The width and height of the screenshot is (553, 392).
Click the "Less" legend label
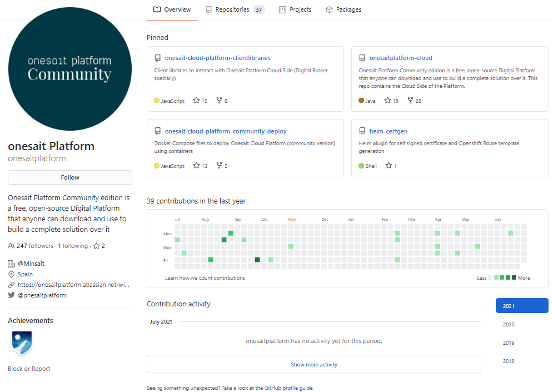[481, 277]
